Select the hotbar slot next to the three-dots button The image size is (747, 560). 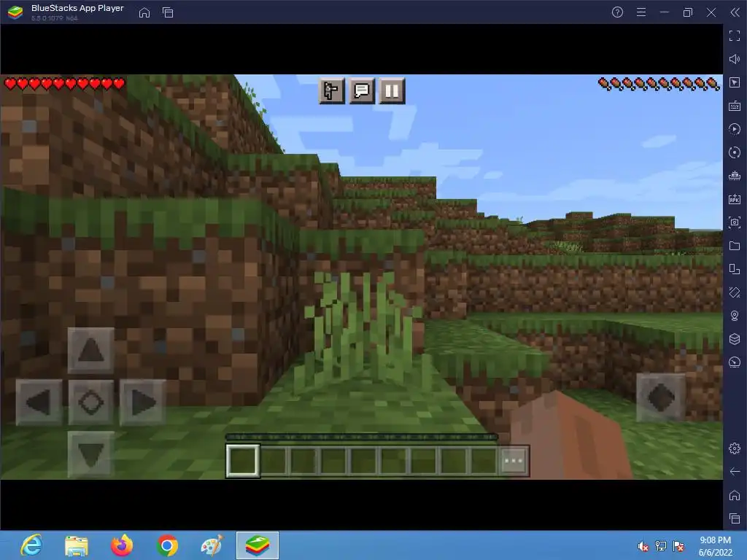coord(483,461)
